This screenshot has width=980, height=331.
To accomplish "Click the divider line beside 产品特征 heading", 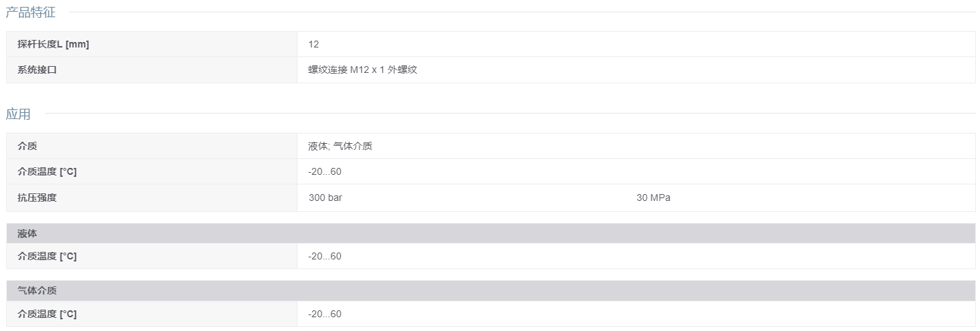I will [523, 12].
